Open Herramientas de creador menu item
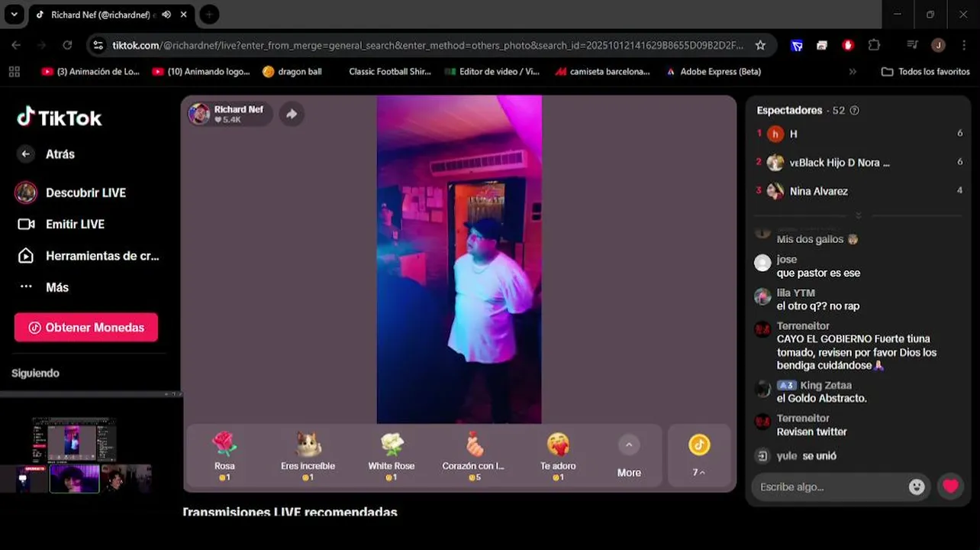 pos(89,256)
